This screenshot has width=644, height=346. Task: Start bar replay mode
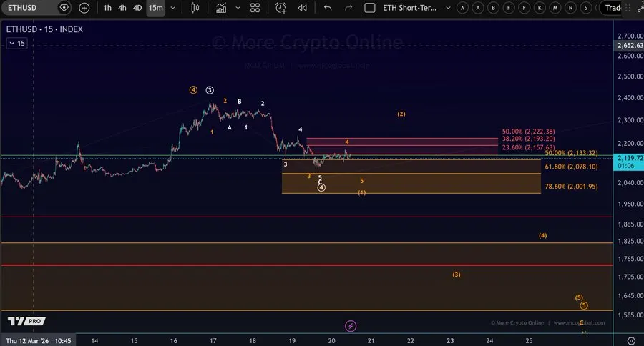pos(302,8)
